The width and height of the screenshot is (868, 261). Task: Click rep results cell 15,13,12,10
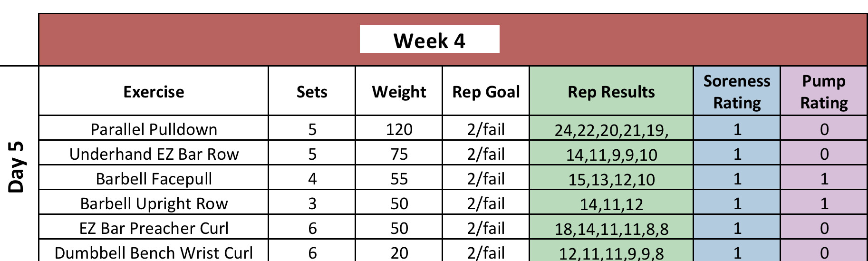point(611,179)
